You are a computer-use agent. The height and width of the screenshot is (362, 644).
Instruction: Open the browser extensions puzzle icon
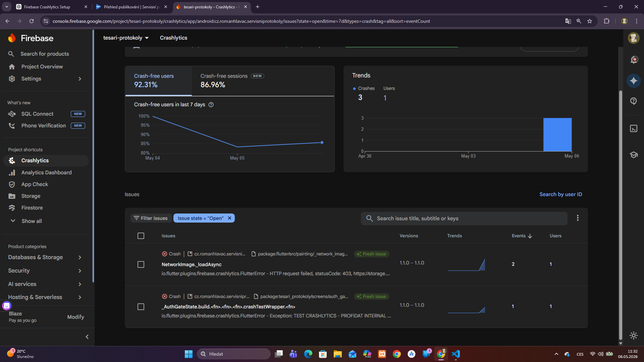click(606, 21)
